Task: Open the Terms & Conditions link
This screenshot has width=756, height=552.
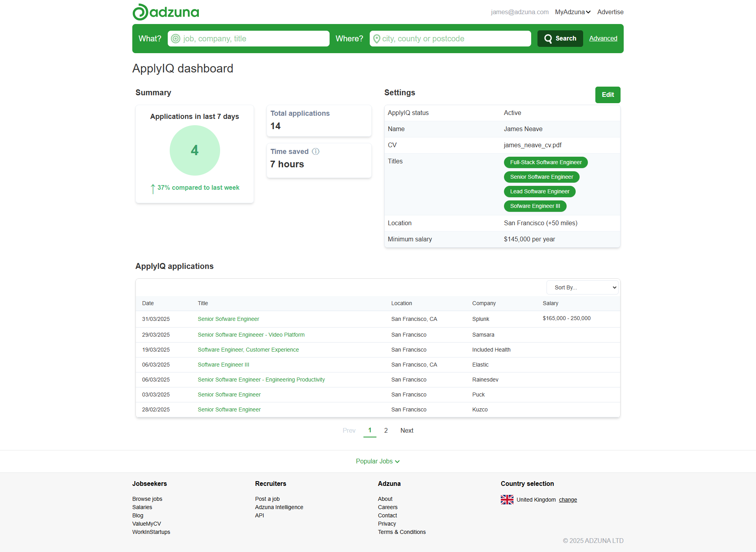Action: (402, 532)
